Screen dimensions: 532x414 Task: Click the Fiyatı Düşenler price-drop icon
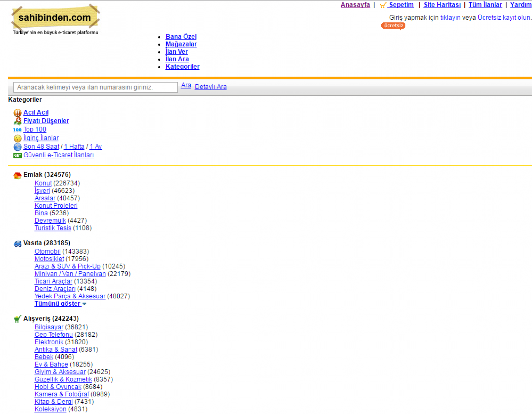pyautogui.click(x=17, y=121)
